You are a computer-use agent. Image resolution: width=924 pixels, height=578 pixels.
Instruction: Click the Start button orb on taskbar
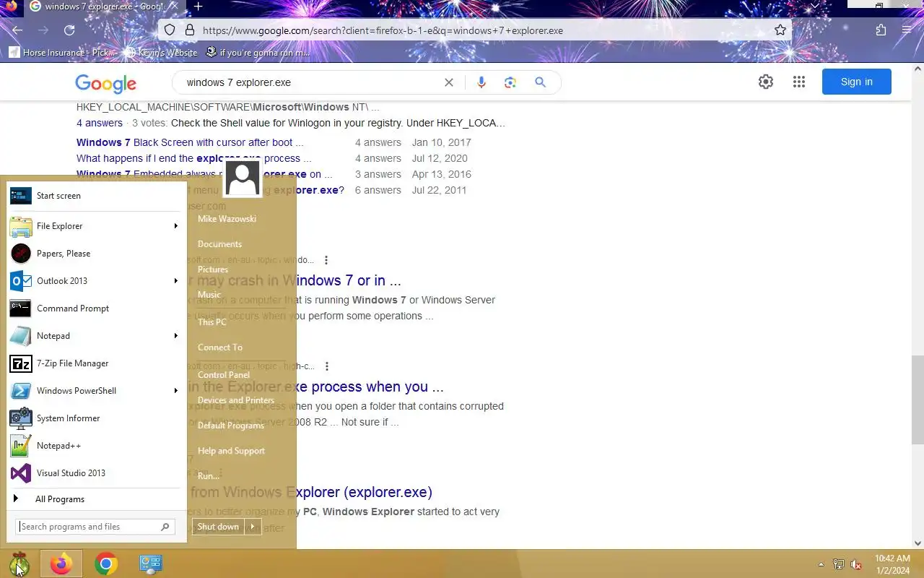point(19,564)
